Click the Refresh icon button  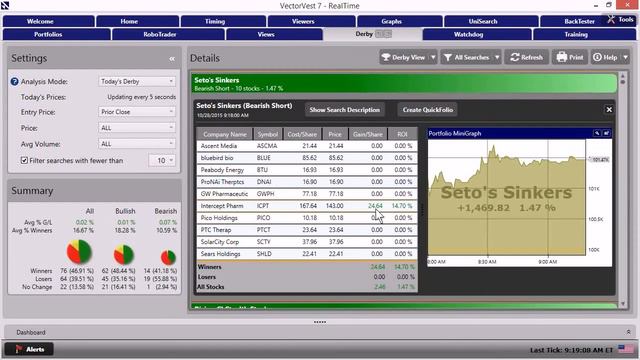point(527,58)
